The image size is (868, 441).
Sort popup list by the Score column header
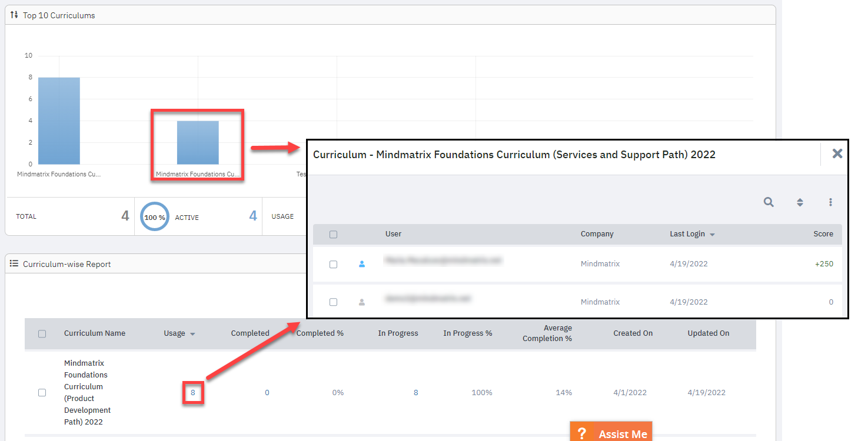823,234
